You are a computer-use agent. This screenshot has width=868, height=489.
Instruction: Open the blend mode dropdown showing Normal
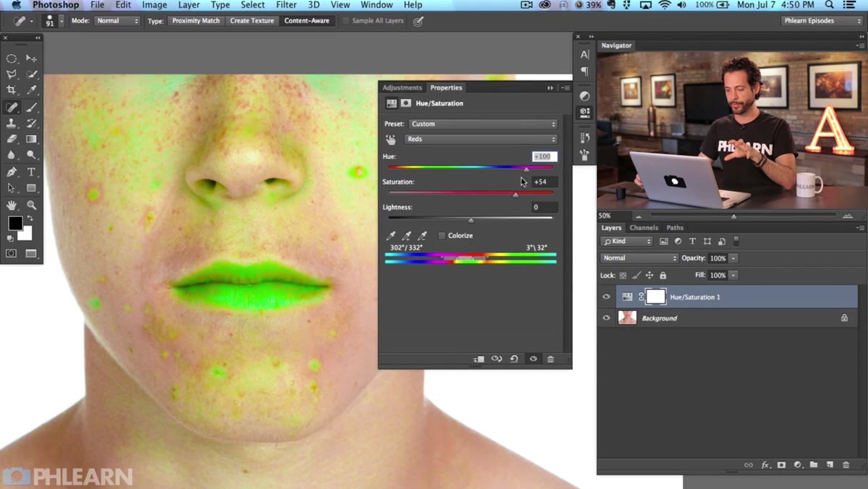(639, 258)
